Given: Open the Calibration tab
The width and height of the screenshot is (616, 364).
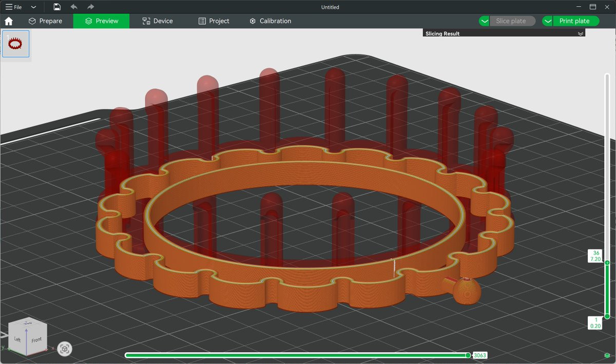Looking at the screenshot, I should pos(270,21).
